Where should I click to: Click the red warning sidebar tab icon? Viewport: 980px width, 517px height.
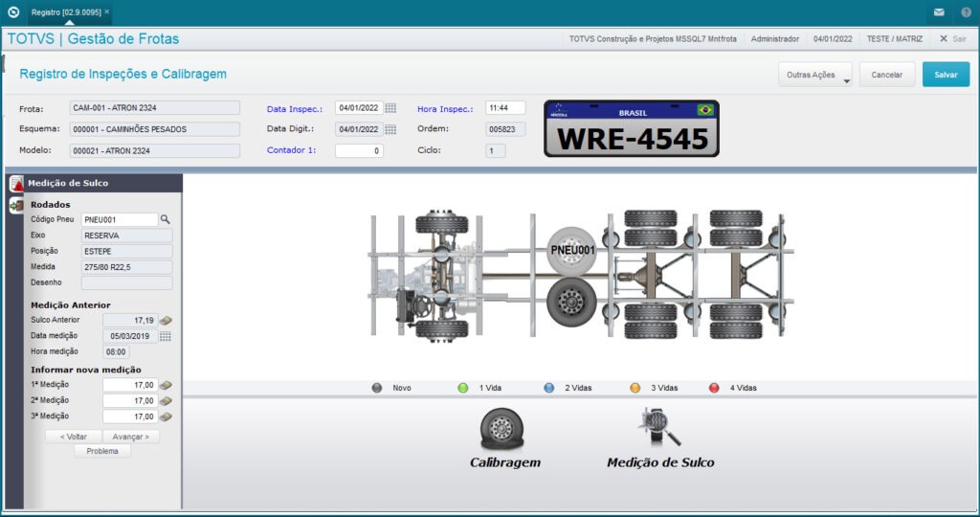click(16, 184)
